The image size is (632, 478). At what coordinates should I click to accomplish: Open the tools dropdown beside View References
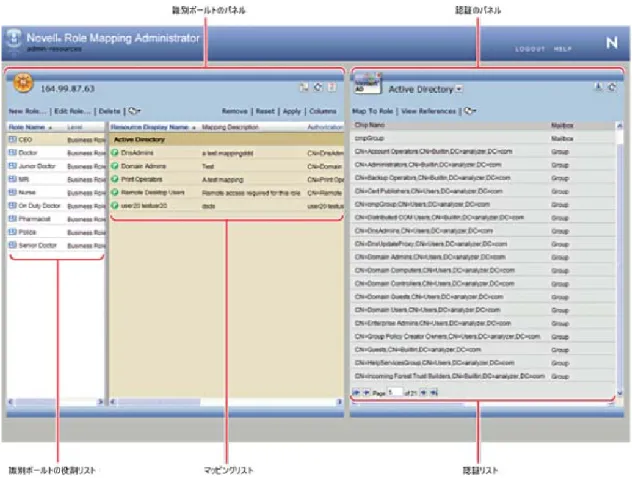(470, 111)
